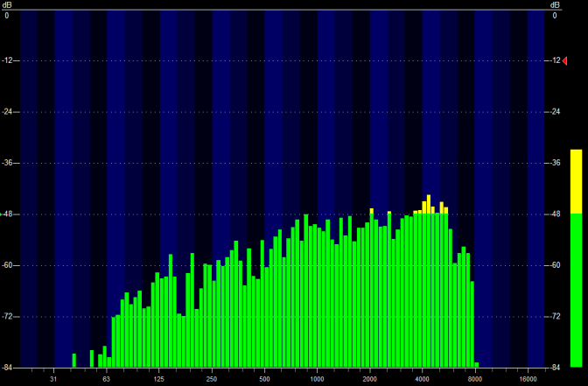Click the -12 label on the left dB scale
588x386 pixels.
[8, 60]
